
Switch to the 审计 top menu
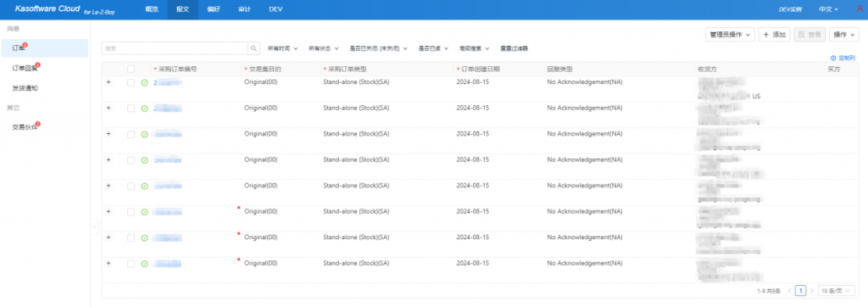(x=244, y=9)
